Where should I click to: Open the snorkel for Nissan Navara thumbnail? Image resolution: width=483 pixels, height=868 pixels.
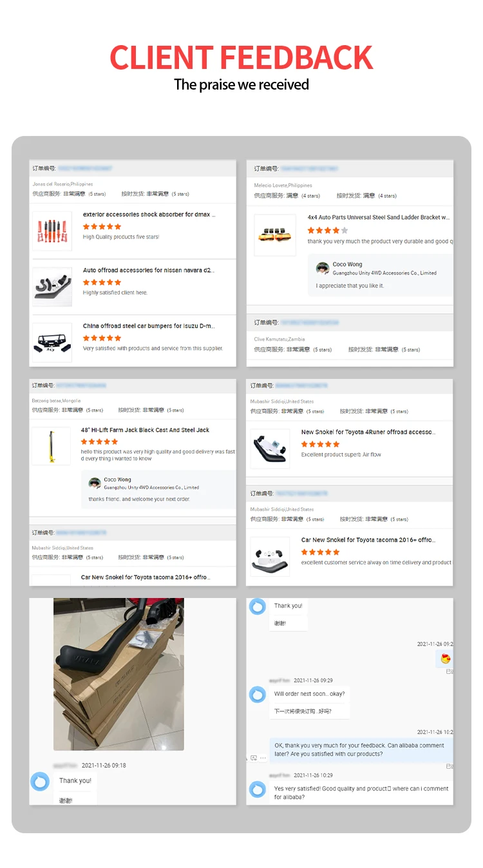tap(52, 284)
